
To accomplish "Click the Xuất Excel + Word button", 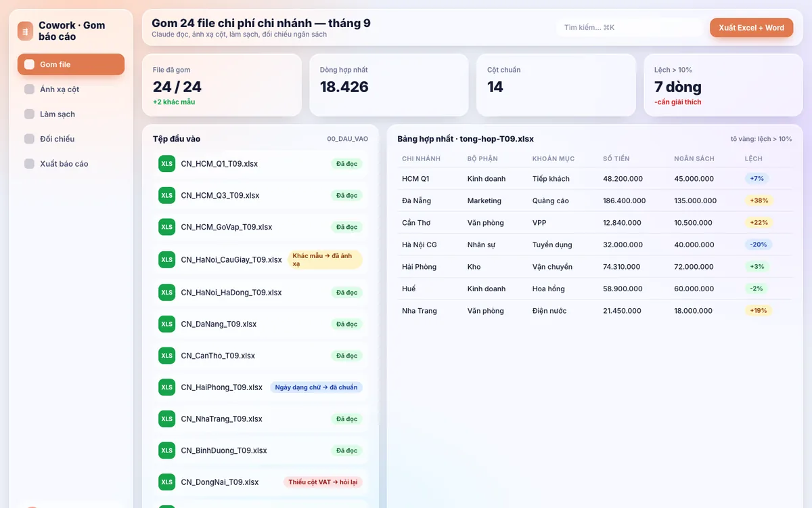I will [x=751, y=28].
